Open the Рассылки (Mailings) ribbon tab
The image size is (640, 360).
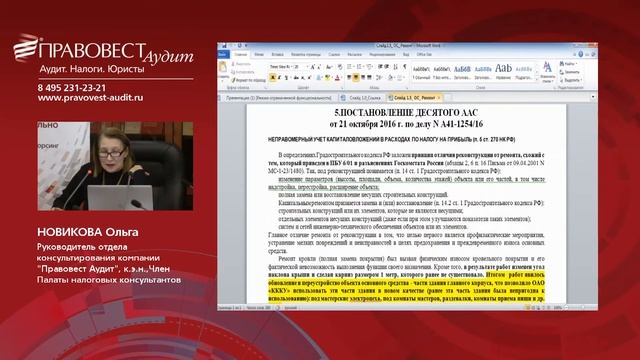click(x=354, y=54)
